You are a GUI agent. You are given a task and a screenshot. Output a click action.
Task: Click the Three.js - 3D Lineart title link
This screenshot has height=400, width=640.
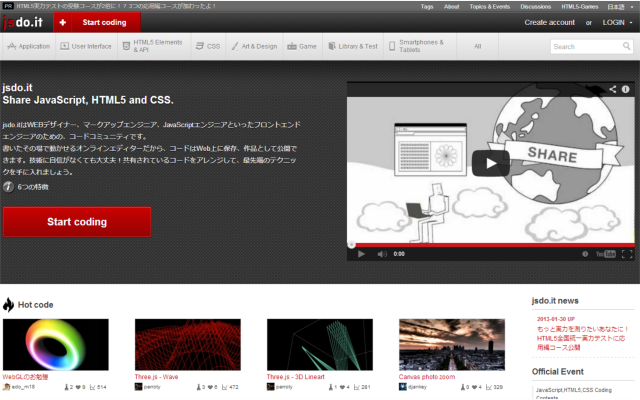(296, 377)
